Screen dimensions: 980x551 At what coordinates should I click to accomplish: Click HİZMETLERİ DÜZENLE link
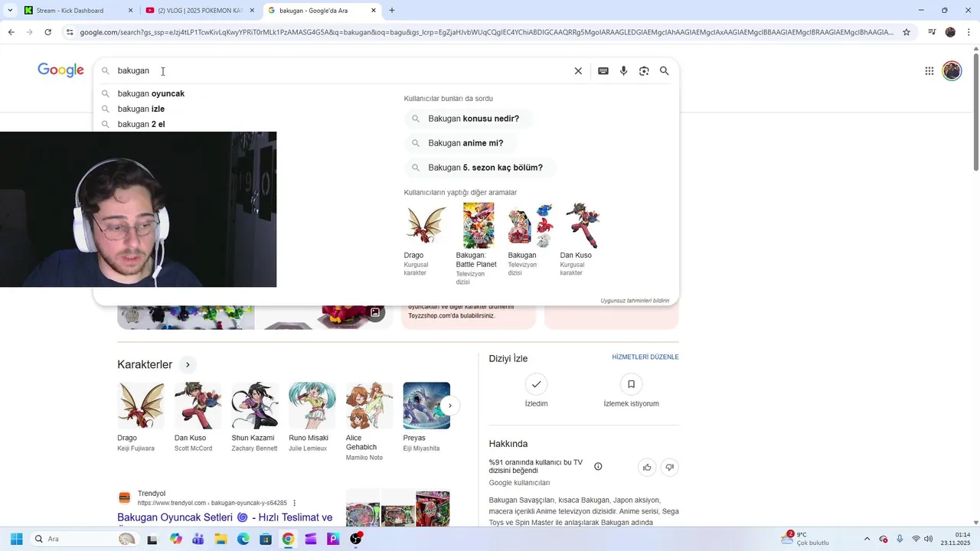coord(645,357)
